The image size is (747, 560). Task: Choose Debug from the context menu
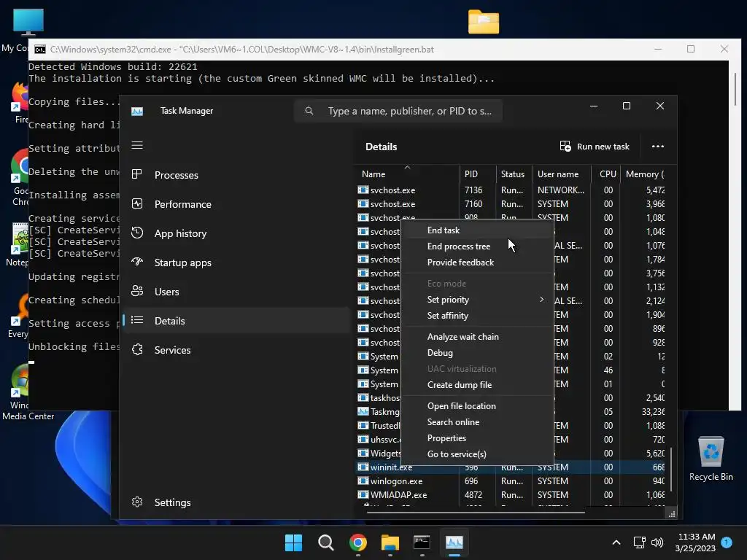coord(477,353)
